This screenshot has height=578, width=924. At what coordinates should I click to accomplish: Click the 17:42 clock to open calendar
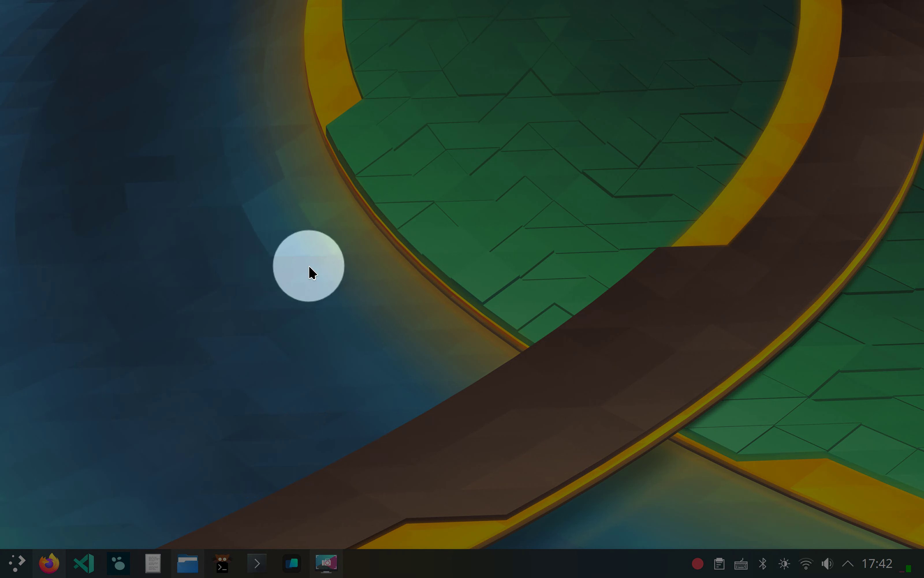[877, 564]
